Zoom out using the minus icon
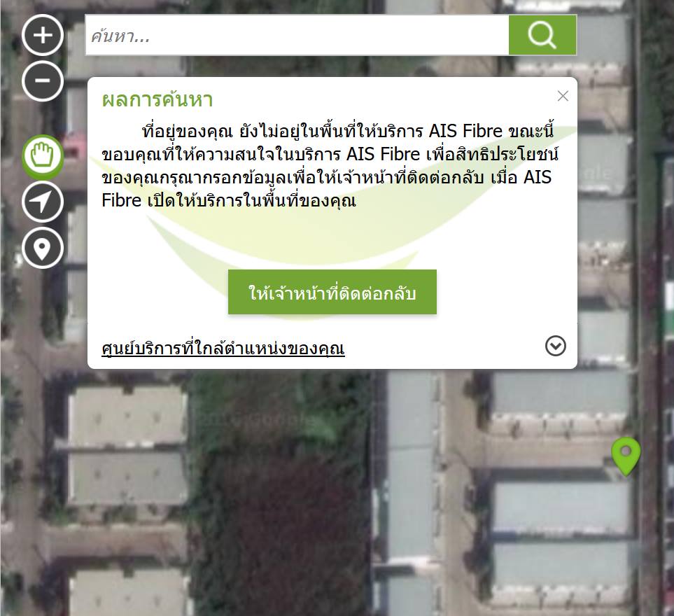 tap(43, 80)
